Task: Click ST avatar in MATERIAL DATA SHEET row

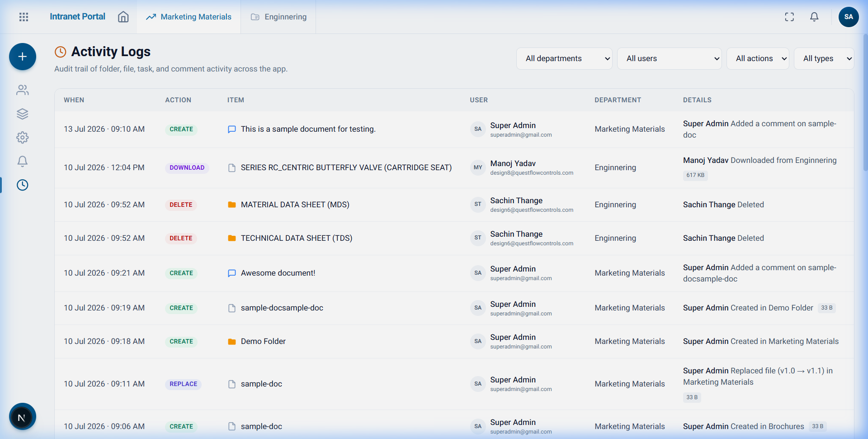Action: [x=478, y=204]
